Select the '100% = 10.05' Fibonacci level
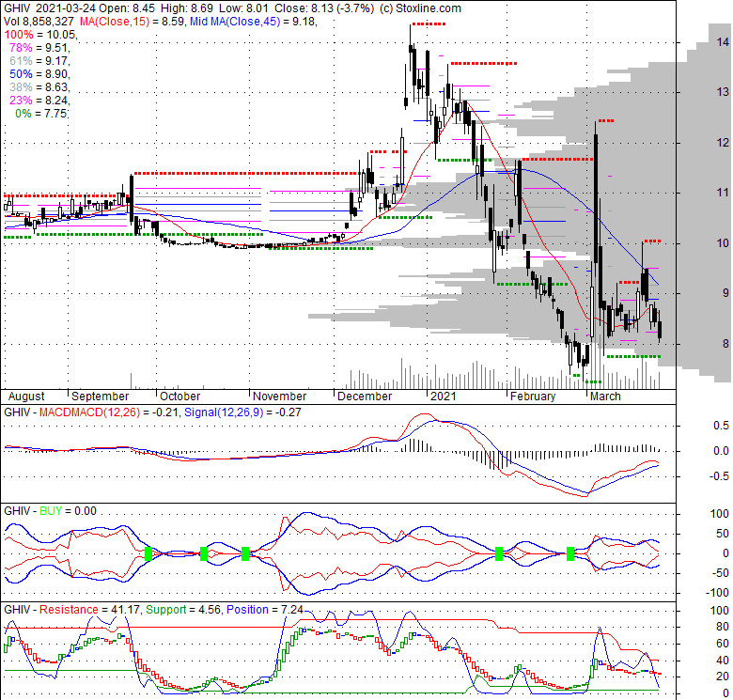The width and height of the screenshot is (733, 700). [x=40, y=35]
